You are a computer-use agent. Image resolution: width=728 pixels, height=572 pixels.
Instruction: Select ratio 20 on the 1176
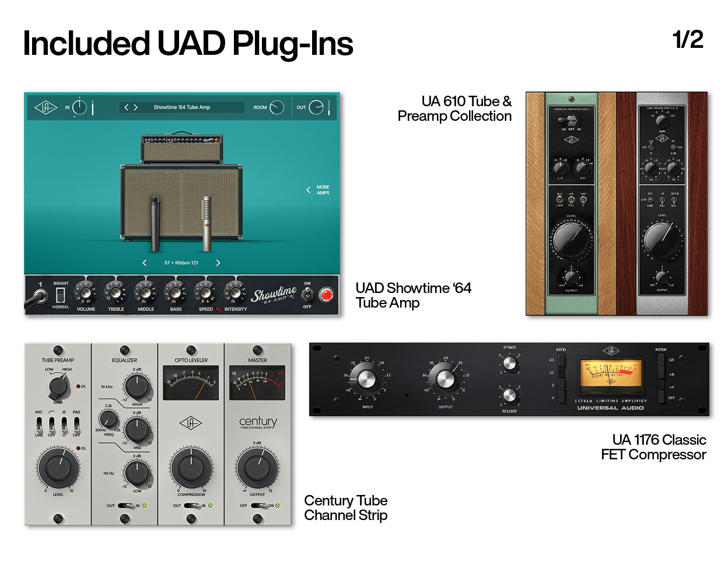(x=561, y=360)
